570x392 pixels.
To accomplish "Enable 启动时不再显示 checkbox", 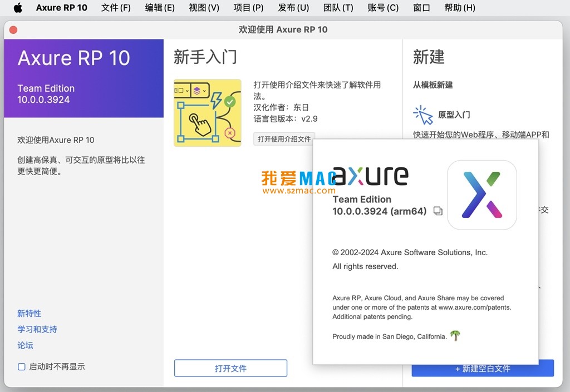I will click(22, 366).
